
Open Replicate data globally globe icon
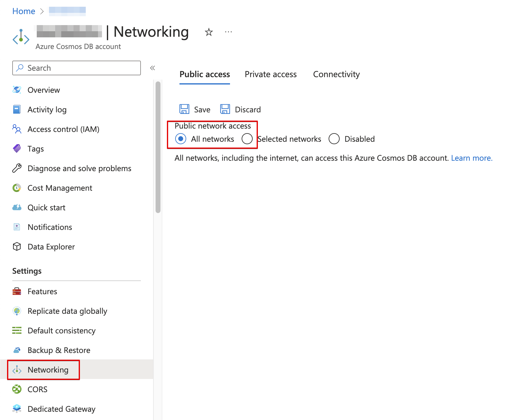[x=17, y=311]
